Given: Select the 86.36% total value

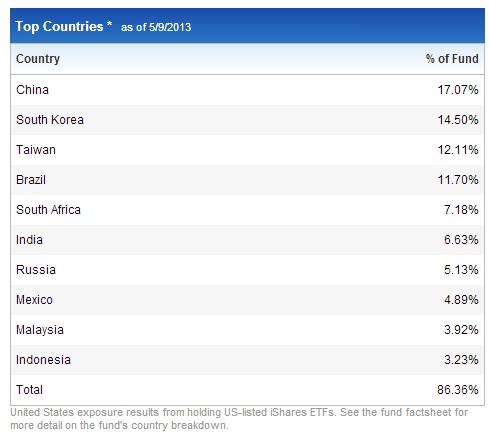Looking at the screenshot, I should (458, 390).
